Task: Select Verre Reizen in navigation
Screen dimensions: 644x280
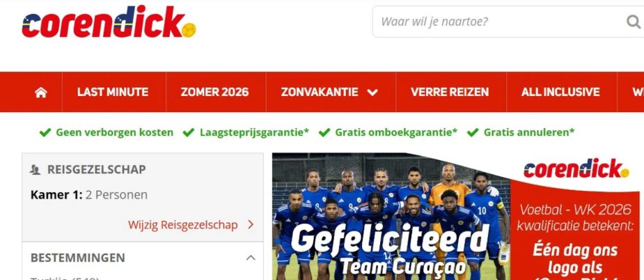Action: coord(450,92)
